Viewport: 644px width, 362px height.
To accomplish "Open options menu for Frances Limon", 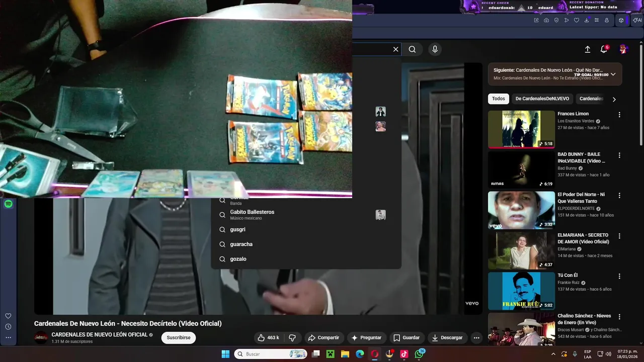I will pos(619,115).
